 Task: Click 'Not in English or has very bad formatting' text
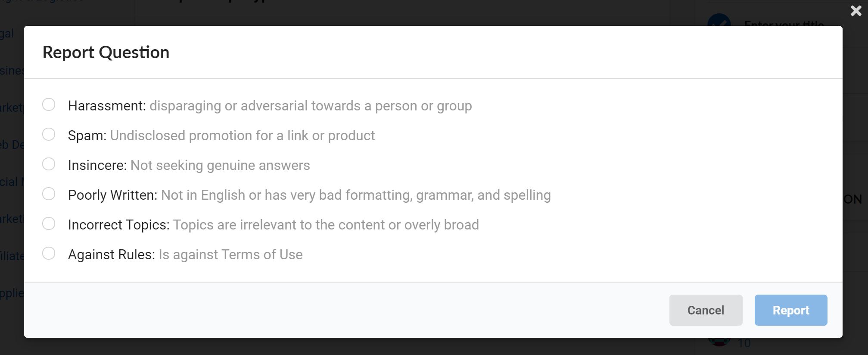tap(355, 195)
